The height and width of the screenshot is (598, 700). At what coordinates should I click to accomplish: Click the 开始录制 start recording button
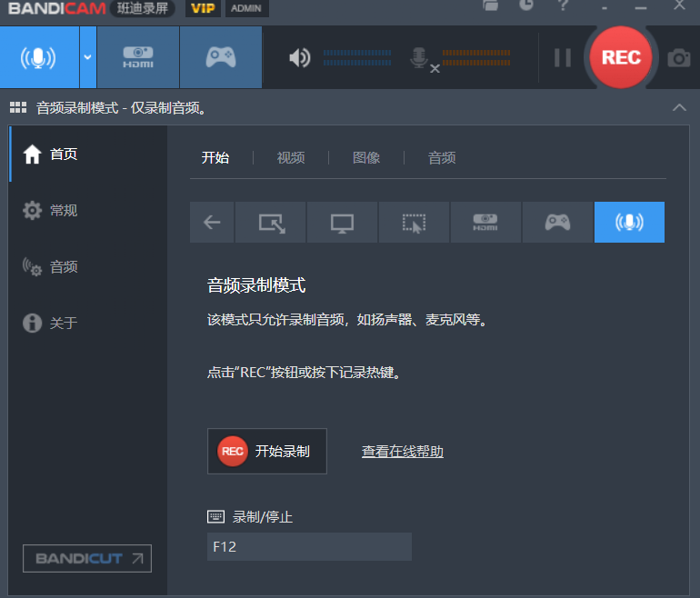click(x=267, y=451)
